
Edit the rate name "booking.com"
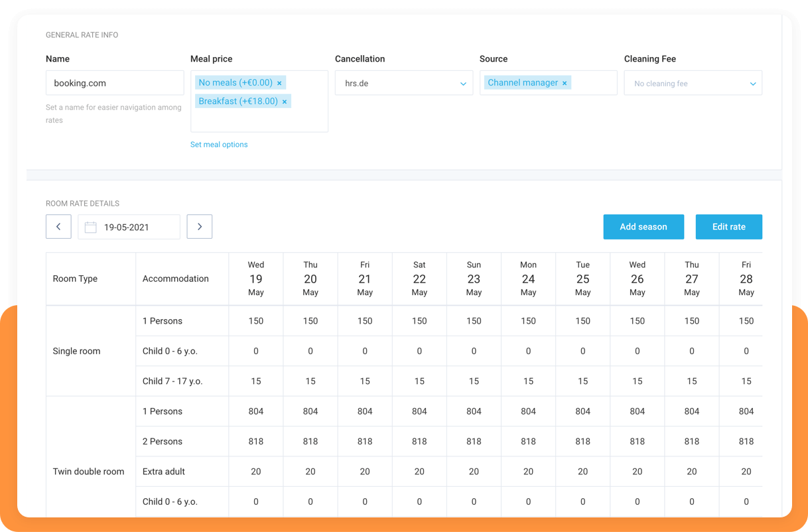[x=115, y=82]
